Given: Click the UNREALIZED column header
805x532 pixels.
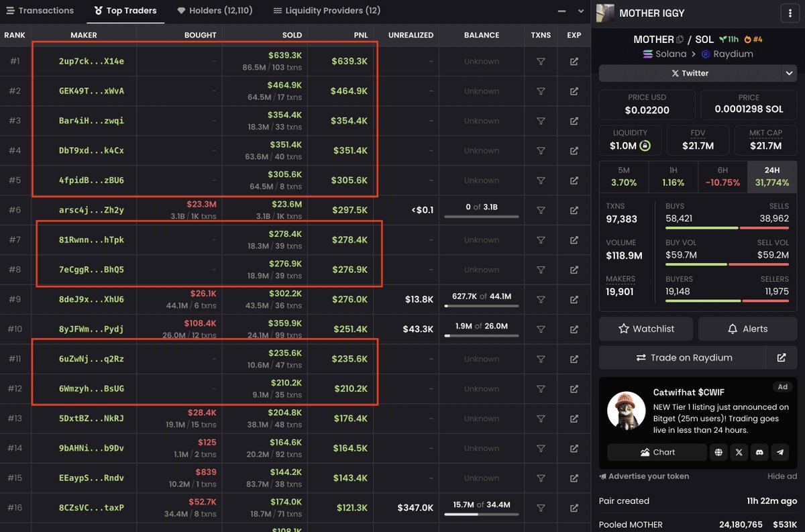Looking at the screenshot, I should pyautogui.click(x=411, y=35).
